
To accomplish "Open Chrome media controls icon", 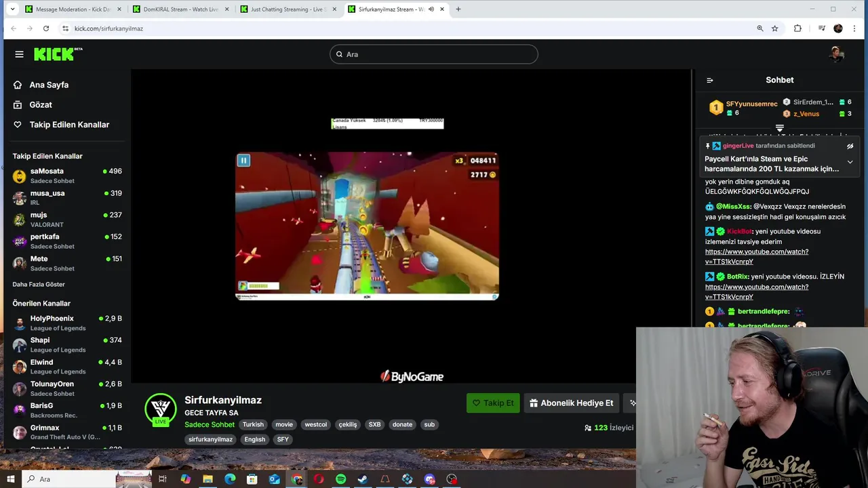I will point(821,28).
